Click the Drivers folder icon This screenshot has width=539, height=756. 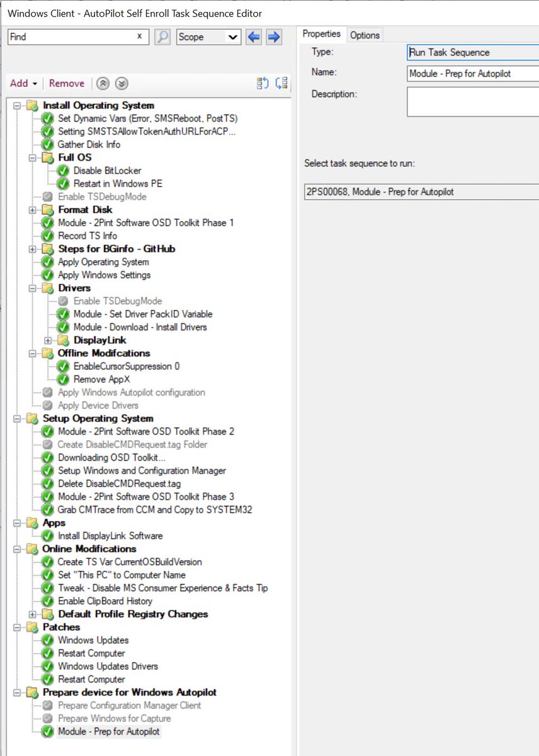click(x=48, y=288)
